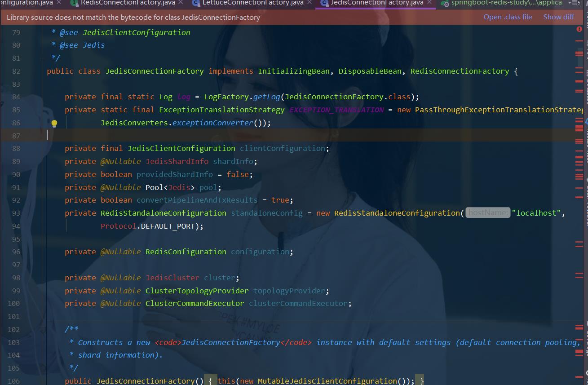
Task: Click line number 102 in the gutter
Action: 14,329
